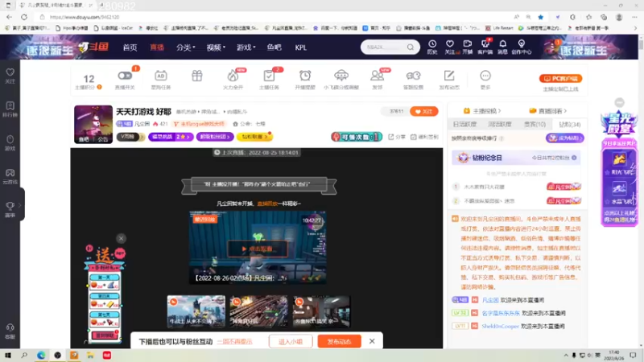
Task: Open 客户端 download icon in header
Action: [x=485, y=47]
